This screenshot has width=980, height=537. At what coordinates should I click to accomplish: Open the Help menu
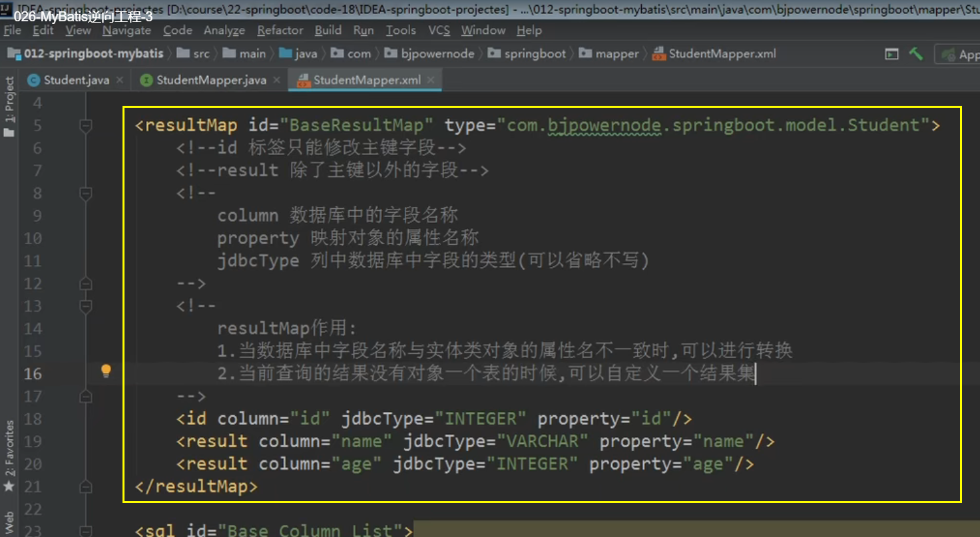pyautogui.click(x=529, y=31)
